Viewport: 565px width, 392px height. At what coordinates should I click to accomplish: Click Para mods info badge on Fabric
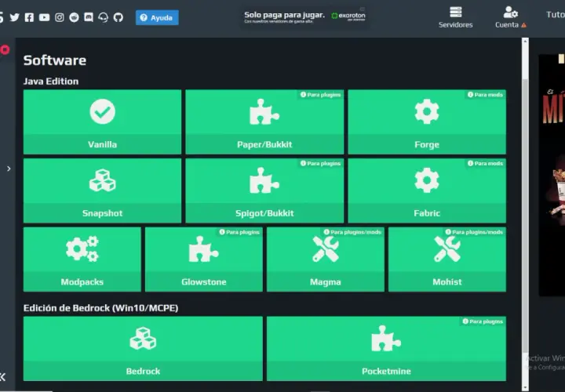[x=485, y=163]
